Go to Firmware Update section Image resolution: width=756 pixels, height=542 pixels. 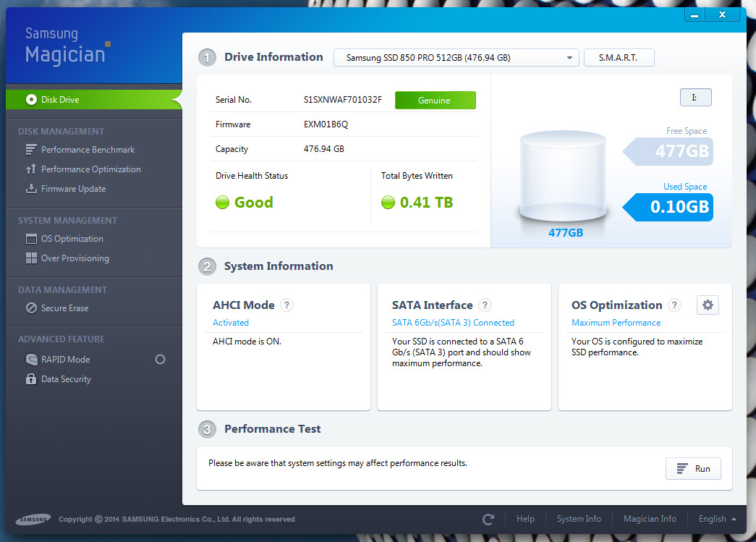73,189
